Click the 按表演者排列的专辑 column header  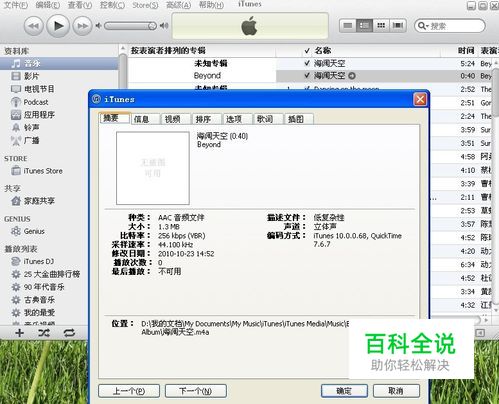(x=202, y=51)
